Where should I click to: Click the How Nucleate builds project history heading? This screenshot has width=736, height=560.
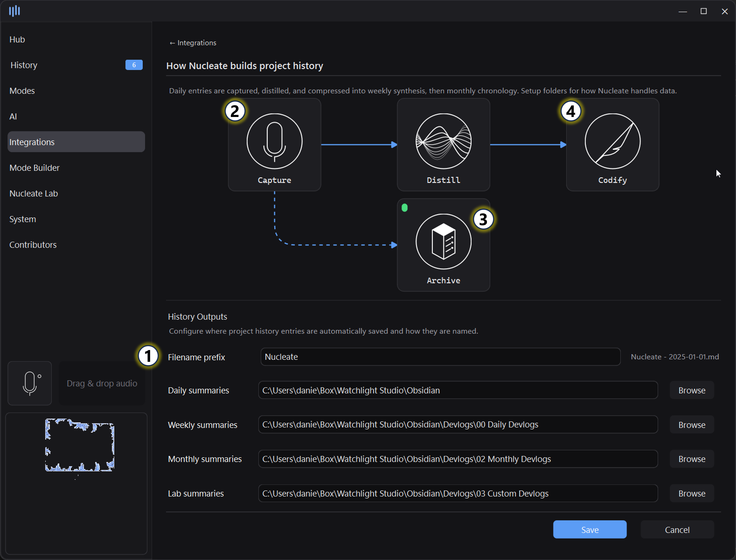(x=245, y=66)
